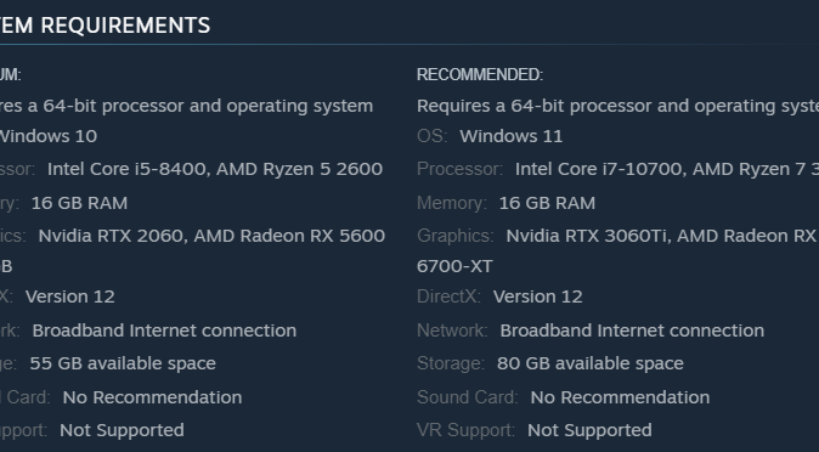
Task: Click the minimum Windows 10 text
Action: pos(62,136)
